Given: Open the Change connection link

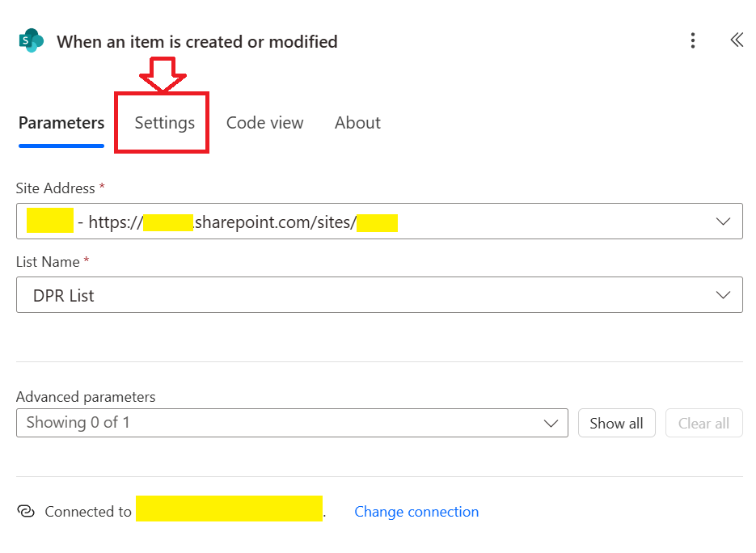Looking at the screenshot, I should [416, 511].
